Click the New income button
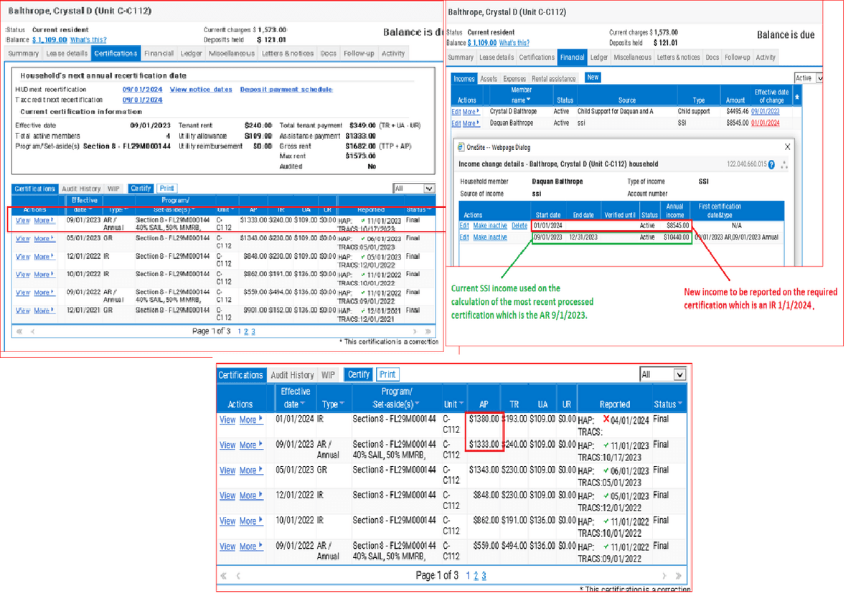Image resolution: width=861 pixels, height=616 pixels. [x=593, y=77]
